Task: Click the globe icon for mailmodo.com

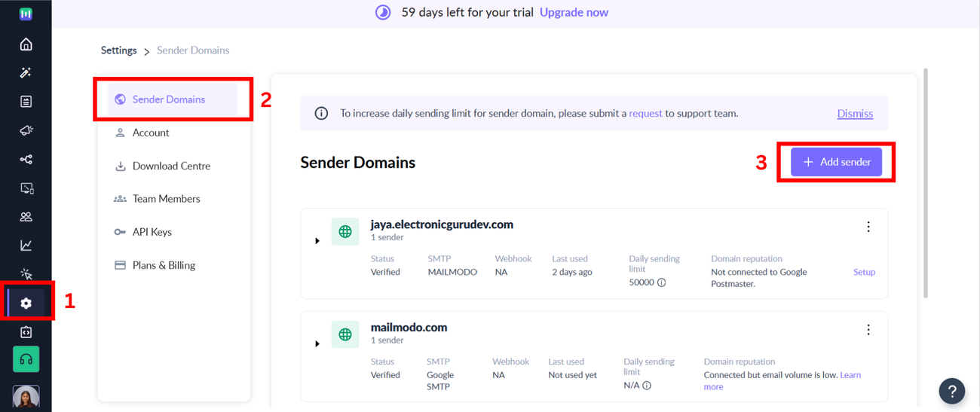Action: click(x=345, y=335)
